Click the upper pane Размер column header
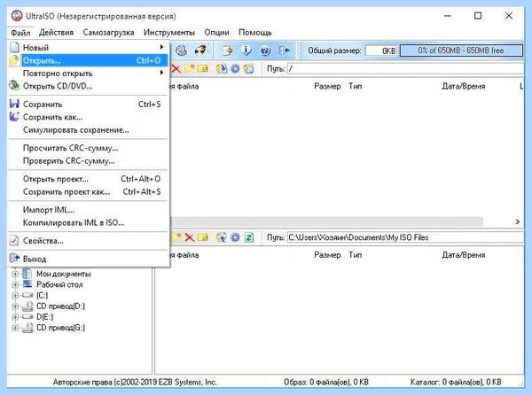The width and height of the screenshot is (532, 395). point(327,87)
